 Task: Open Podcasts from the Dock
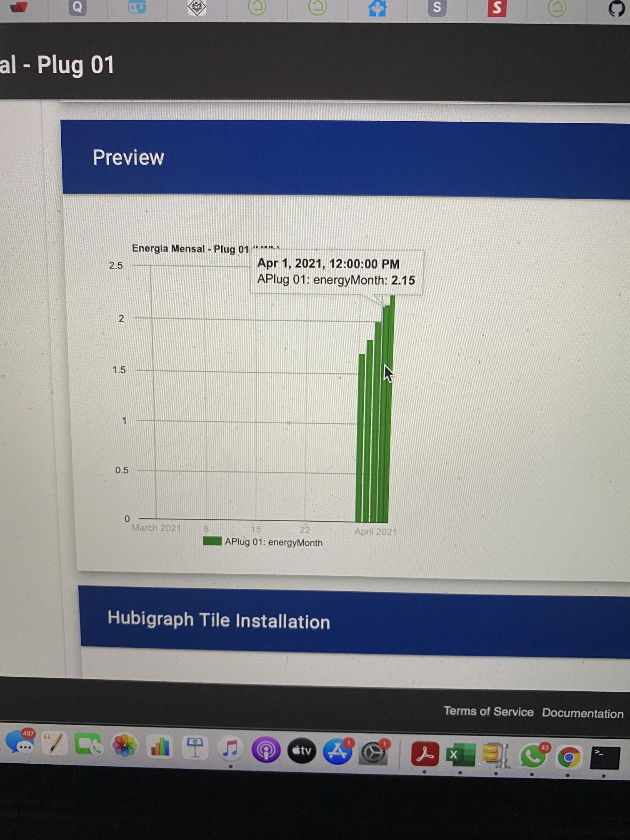point(266,750)
